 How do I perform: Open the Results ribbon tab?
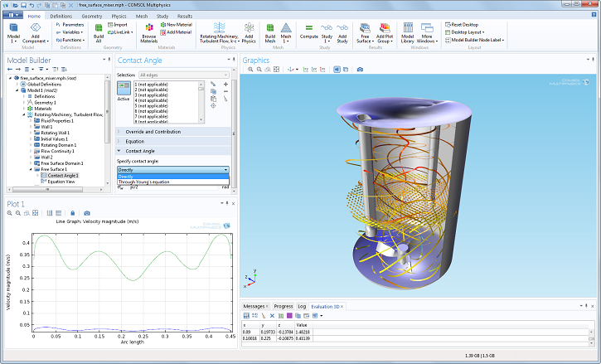[x=185, y=16]
